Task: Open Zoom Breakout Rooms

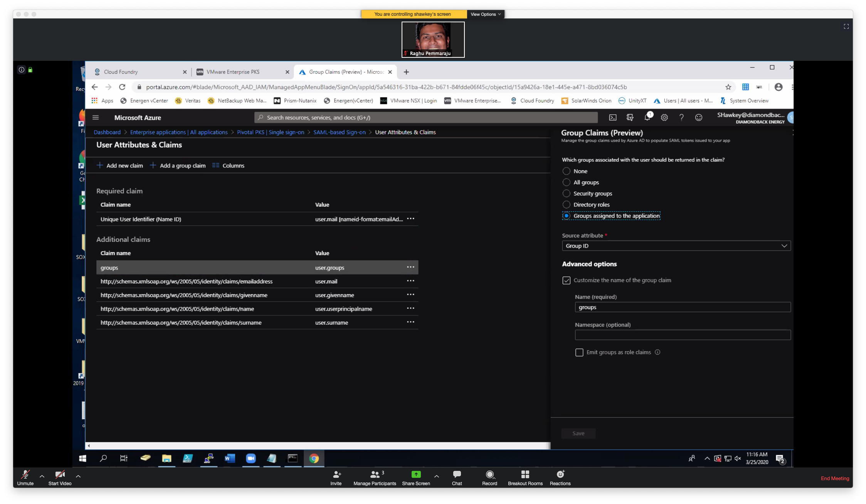Action: click(x=525, y=478)
